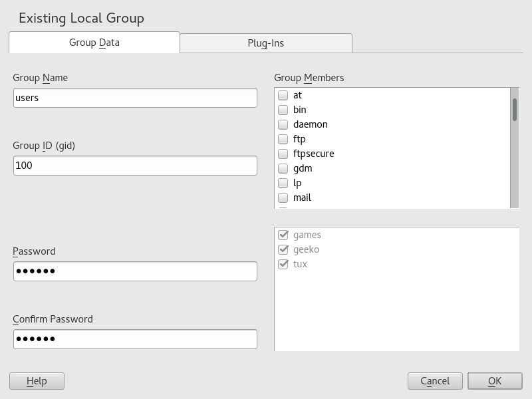Screen dimensions: 532x399
Task: Click the Group Name input field
Action: coord(135,98)
